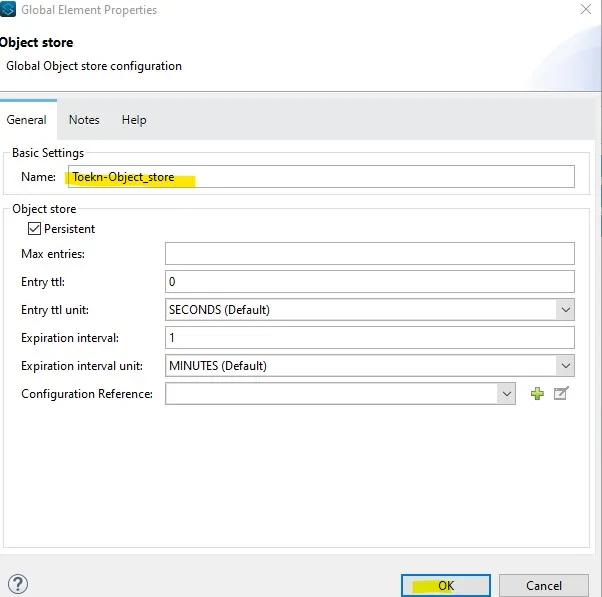Click the Max entries input field
This screenshot has height=597, width=602.
point(370,253)
